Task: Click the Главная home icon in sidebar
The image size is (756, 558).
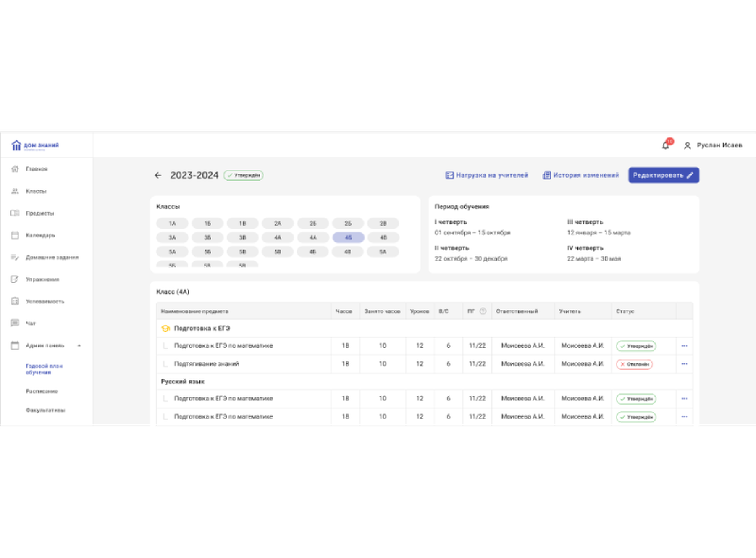Action: point(15,169)
